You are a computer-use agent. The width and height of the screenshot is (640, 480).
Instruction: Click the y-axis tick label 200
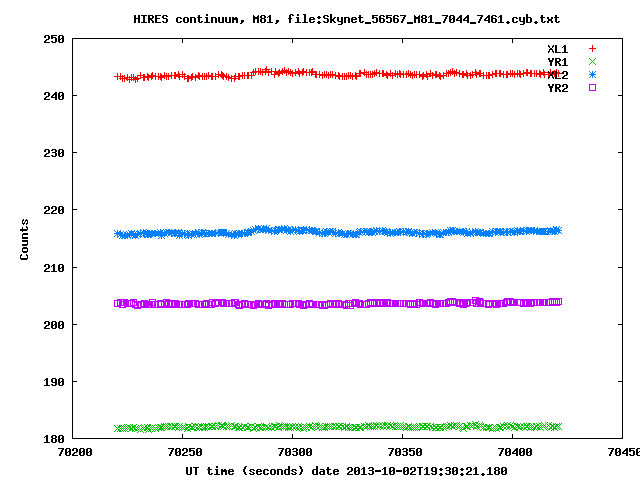tap(54, 325)
